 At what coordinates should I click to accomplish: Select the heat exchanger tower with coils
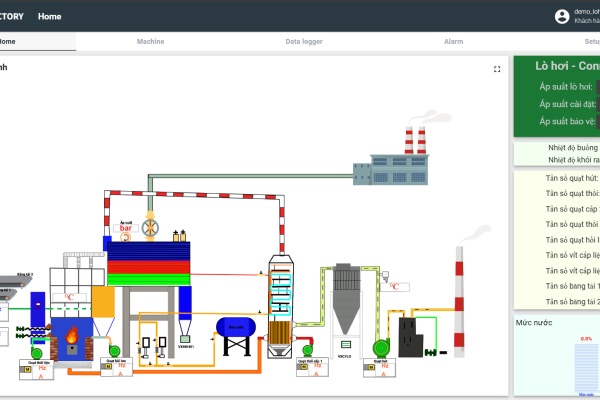click(280, 298)
